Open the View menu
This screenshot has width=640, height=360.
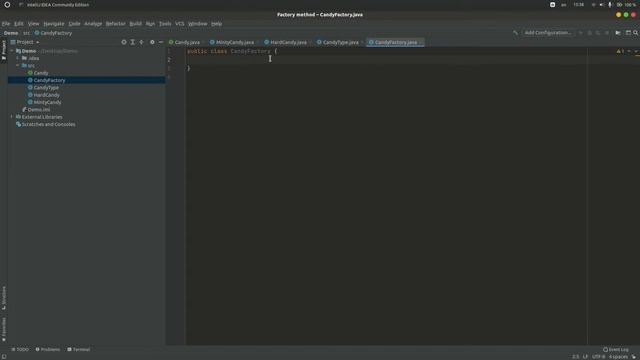(33, 24)
